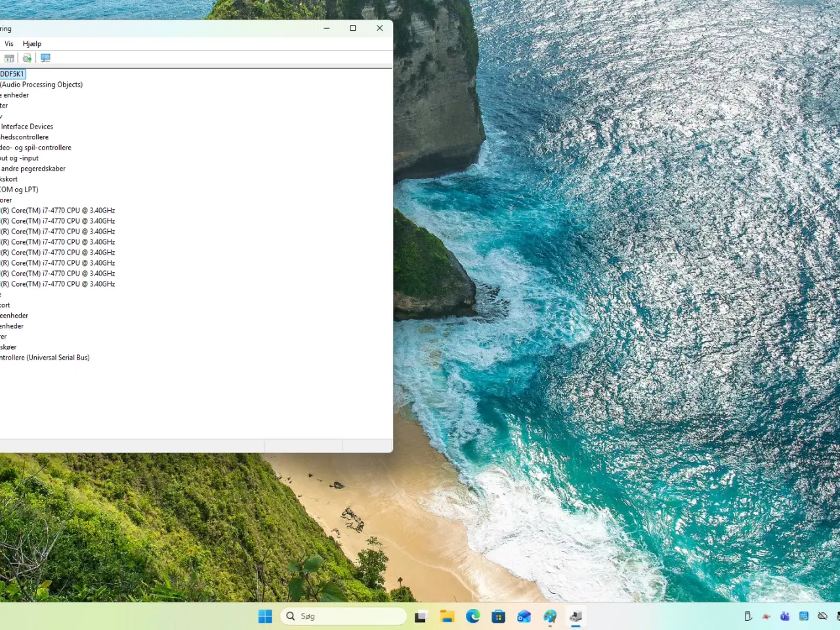The height and width of the screenshot is (630, 840).
Task: Click the Show/Hide console tree toolbar icon
Action: point(9,58)
